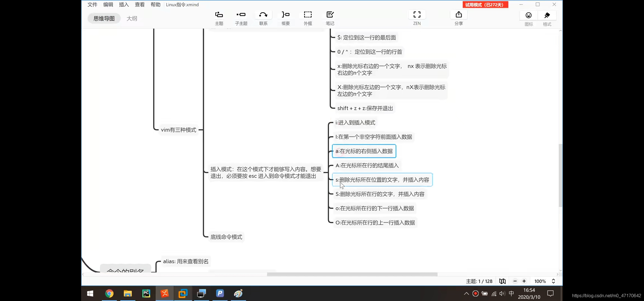The height and width of the screenshot is (301, 644).
Task: Open the volume tray icon
Action: coord(502,293)
